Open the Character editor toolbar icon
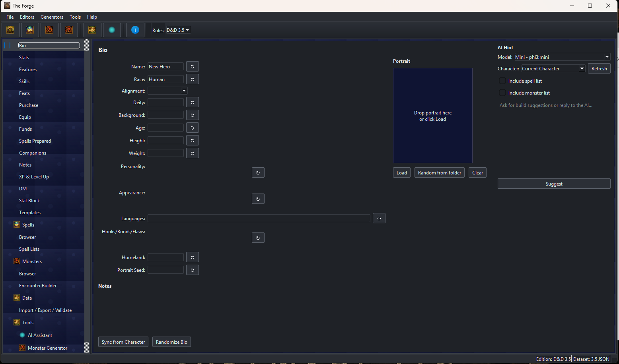The image size is (619, 364). (10, 30)
